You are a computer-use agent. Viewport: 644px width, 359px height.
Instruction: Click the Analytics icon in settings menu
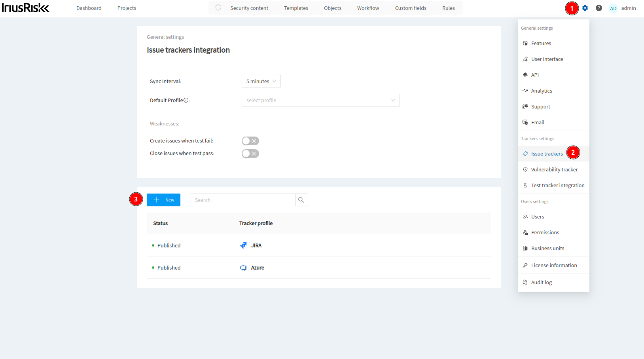coord(525,91)
